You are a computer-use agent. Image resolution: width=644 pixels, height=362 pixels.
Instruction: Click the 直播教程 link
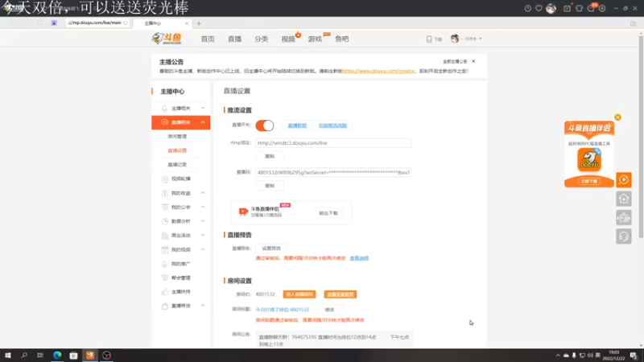click(297, 125)
